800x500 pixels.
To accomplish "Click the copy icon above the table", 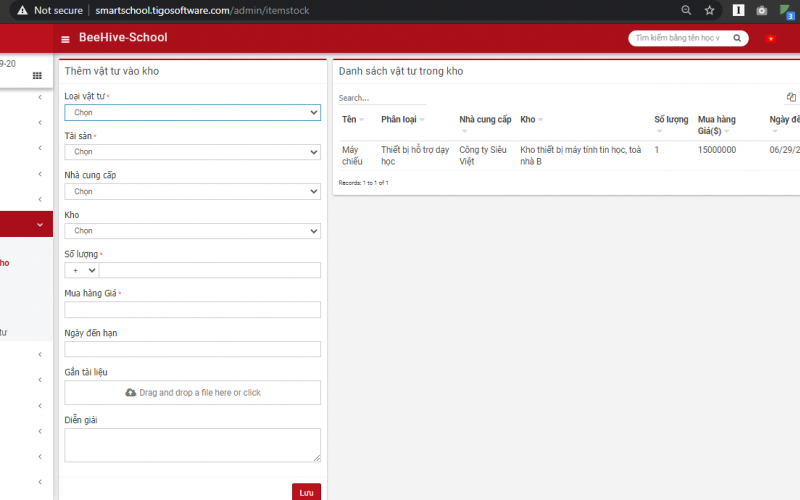I will [x=791, y=97].
